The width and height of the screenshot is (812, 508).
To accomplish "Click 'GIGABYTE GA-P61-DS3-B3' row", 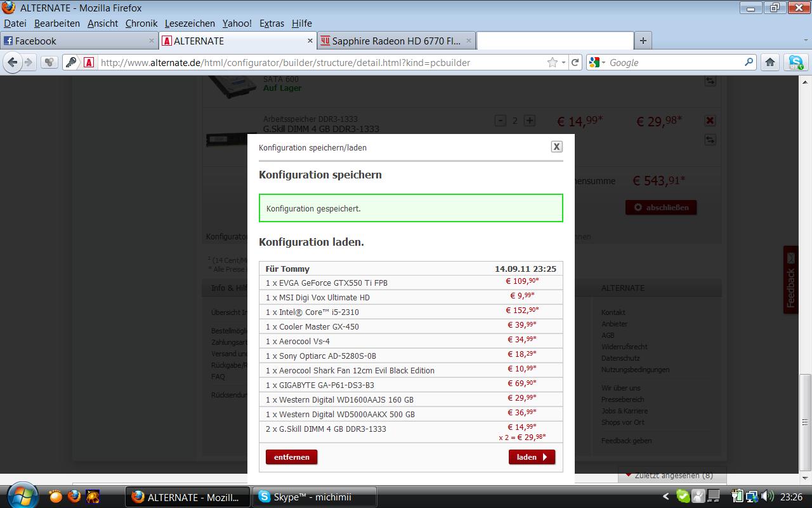I will [x=411, y=385].
